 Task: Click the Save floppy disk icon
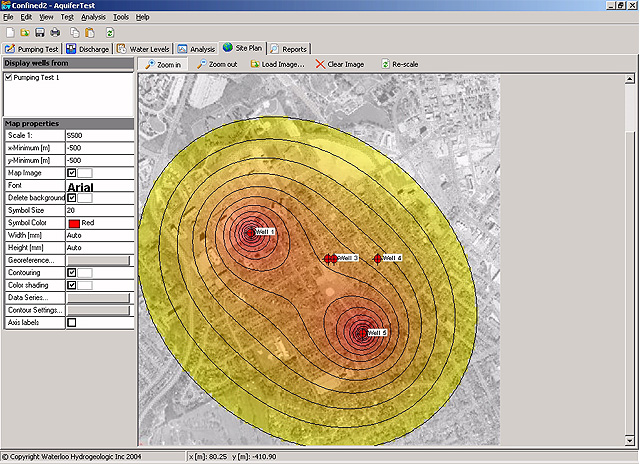39,32
